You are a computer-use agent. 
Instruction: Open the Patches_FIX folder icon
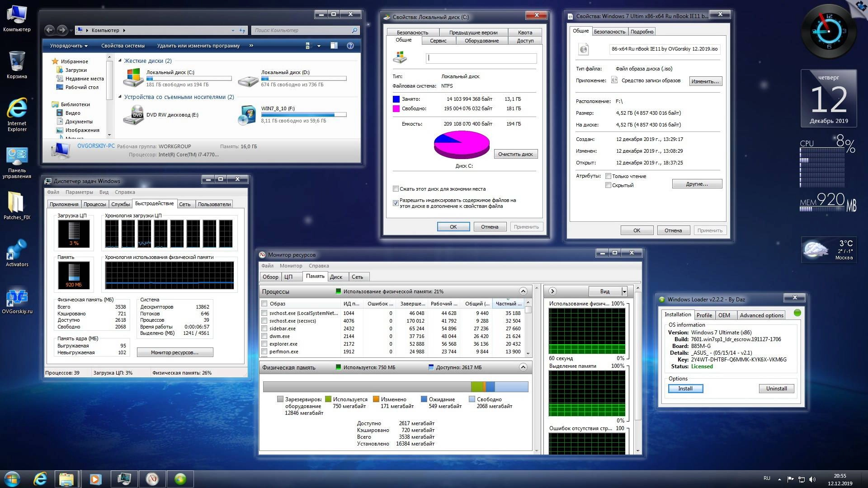pos(17,206)
